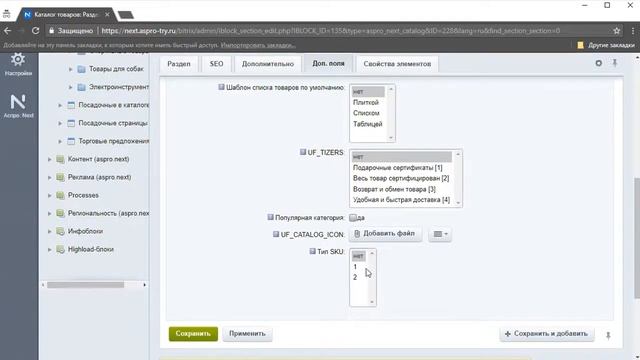This screenshot has height=360, width=640.
Task: Check the Популярная категория 'да' checkbox
Action: [353, 218]
